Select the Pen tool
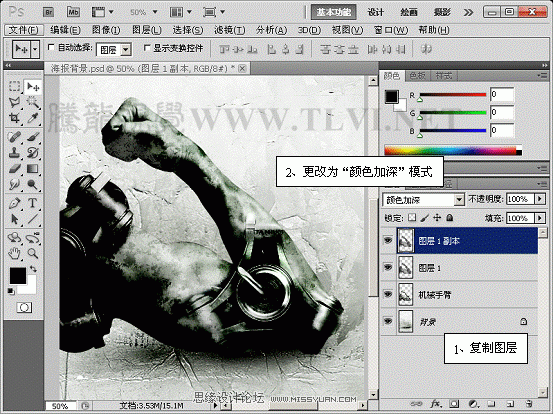553x414 pixels. pos(14,203)
